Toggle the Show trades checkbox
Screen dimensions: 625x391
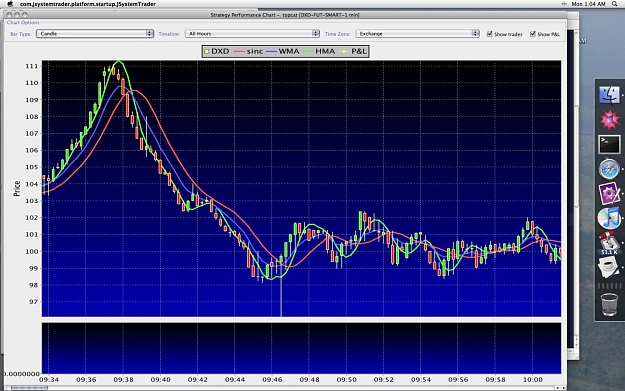[x=490, y=34]
